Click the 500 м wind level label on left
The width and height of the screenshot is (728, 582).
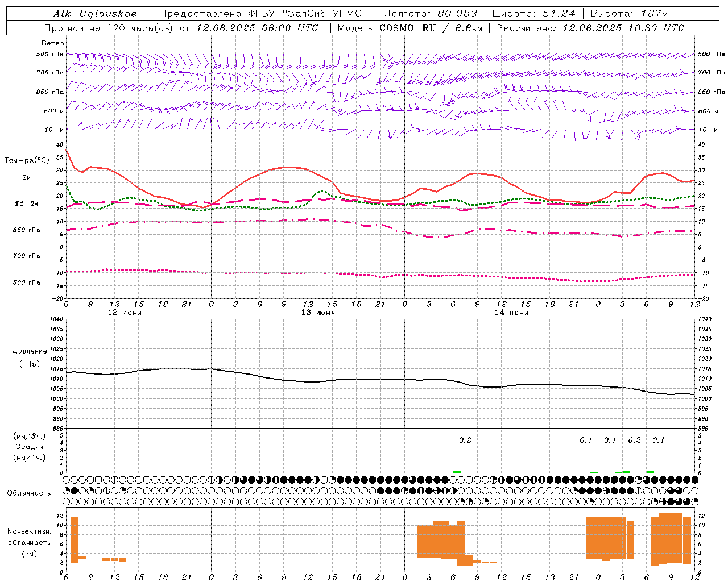tap(53, 111)
